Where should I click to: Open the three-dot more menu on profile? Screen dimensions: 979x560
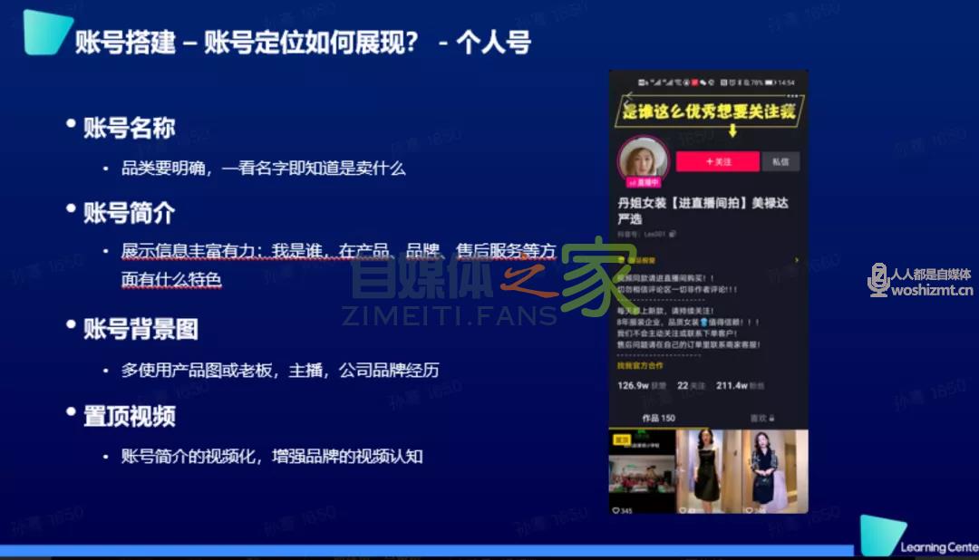[x=794, y=95]
